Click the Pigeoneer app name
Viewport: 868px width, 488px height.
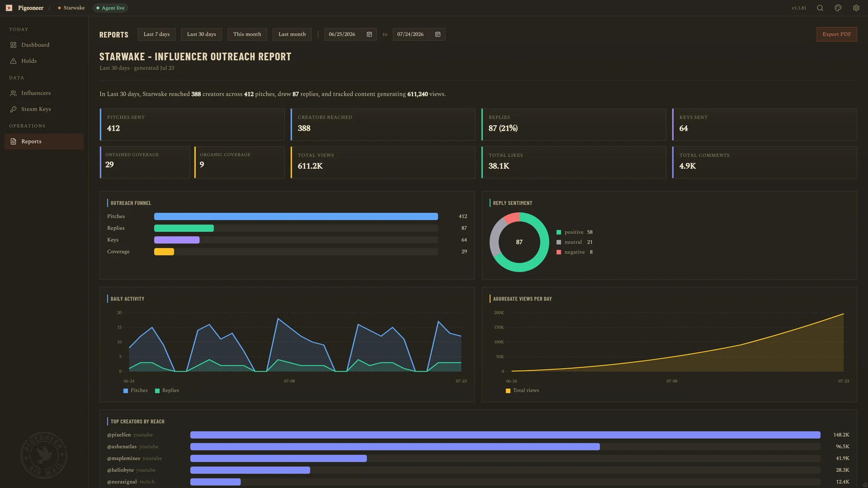tap(31, 8)
